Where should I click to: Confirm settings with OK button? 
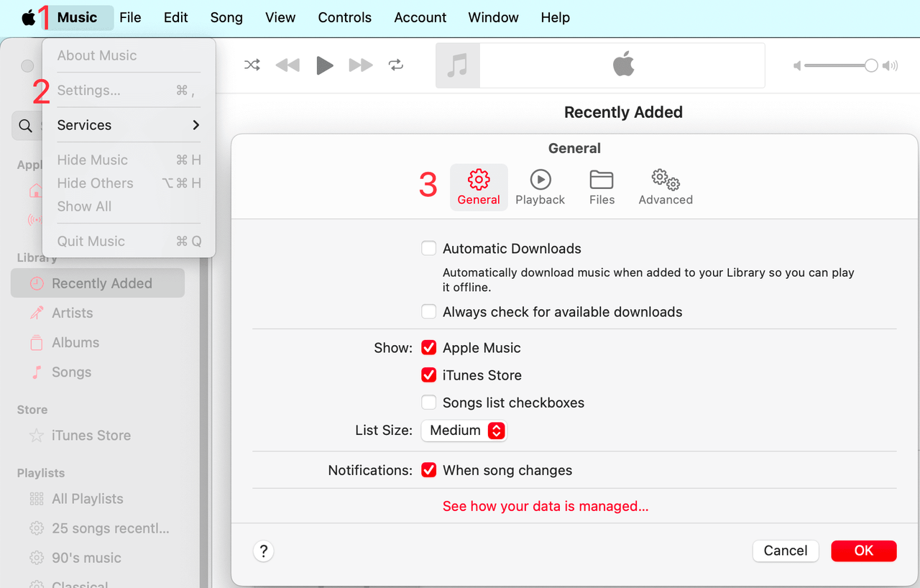click(x=864, y=551)
